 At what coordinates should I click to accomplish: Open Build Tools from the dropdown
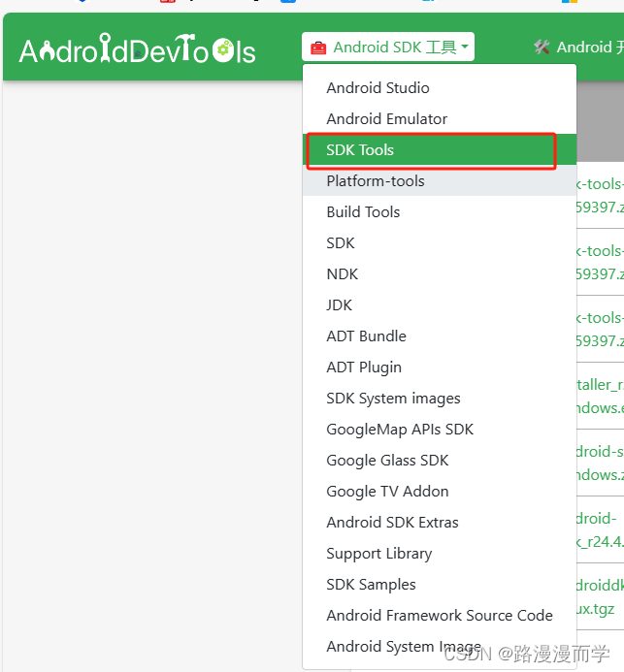(440, 212)
